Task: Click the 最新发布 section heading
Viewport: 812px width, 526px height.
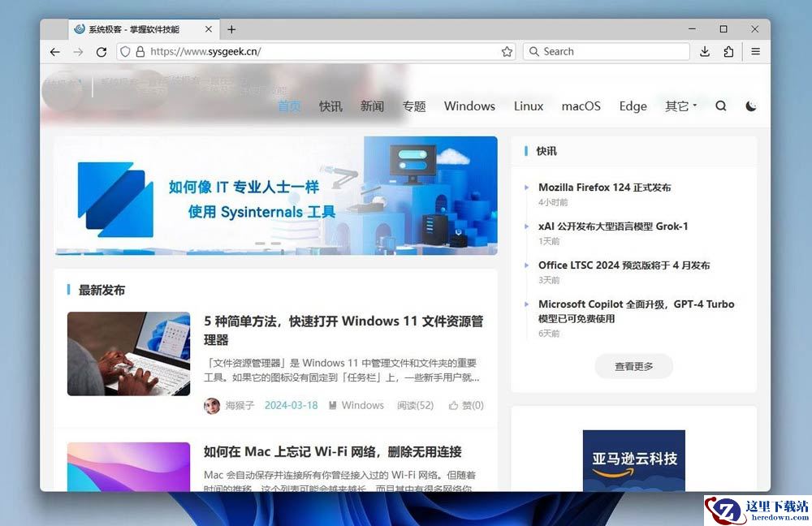Action: click(x=101, y=291)
